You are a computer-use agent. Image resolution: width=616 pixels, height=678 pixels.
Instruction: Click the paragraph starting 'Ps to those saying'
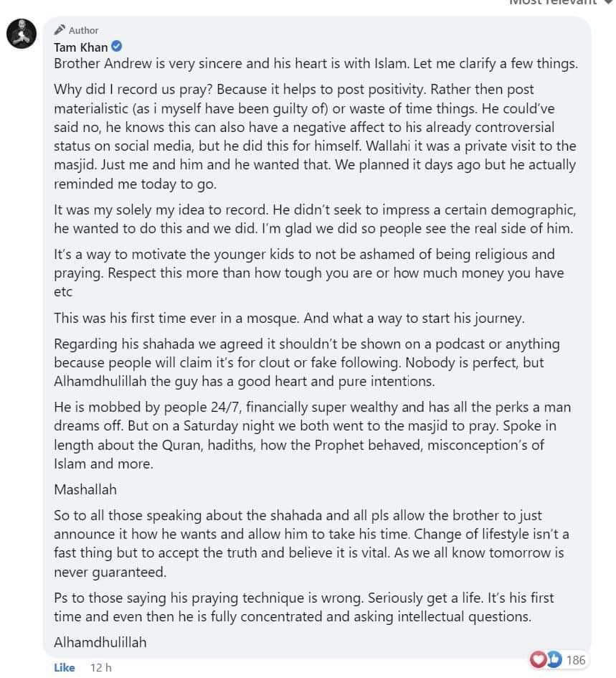tap(304, 607)
